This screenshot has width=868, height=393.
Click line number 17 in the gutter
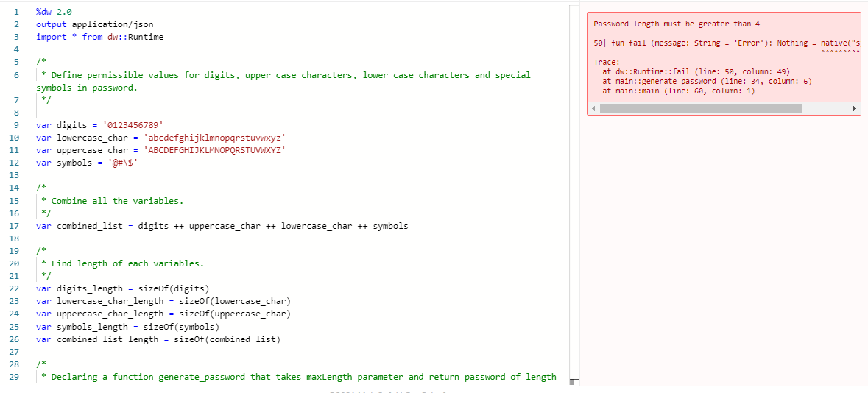click(14, 226)
